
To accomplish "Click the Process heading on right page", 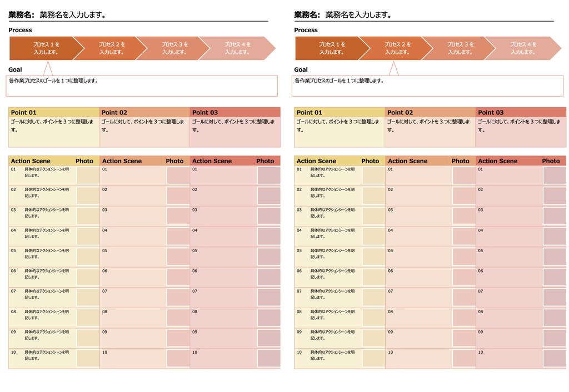I will (x=306, y=30).
